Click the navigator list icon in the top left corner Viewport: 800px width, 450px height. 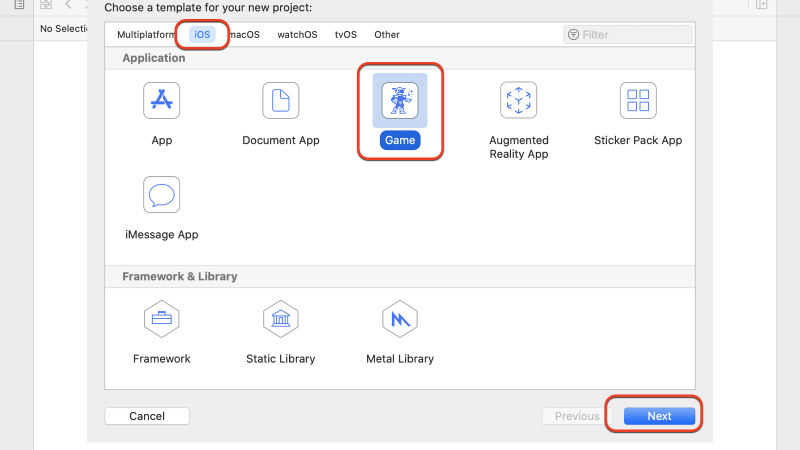[x=19, y=5]
